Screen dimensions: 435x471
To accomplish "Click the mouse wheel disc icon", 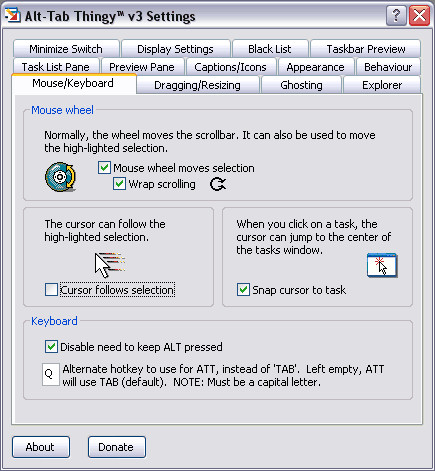I will click(61, 176).
